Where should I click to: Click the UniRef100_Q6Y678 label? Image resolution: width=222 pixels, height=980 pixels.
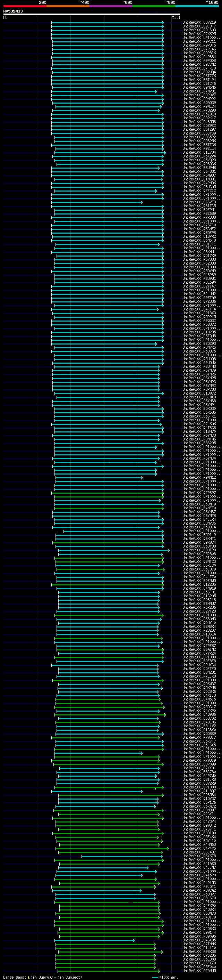tap(199, 856)
